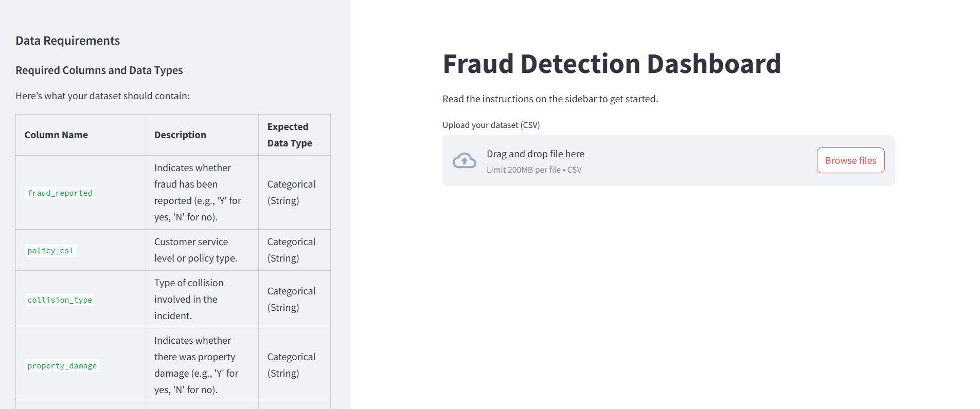The image size is (980, 409).
Task: Click the Expected Data Type header
Action: tap(290, 135)
